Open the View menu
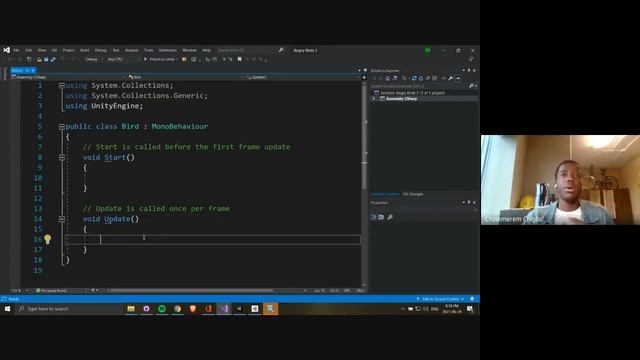This screenshot has width=640, height=360. click(42, 50)
